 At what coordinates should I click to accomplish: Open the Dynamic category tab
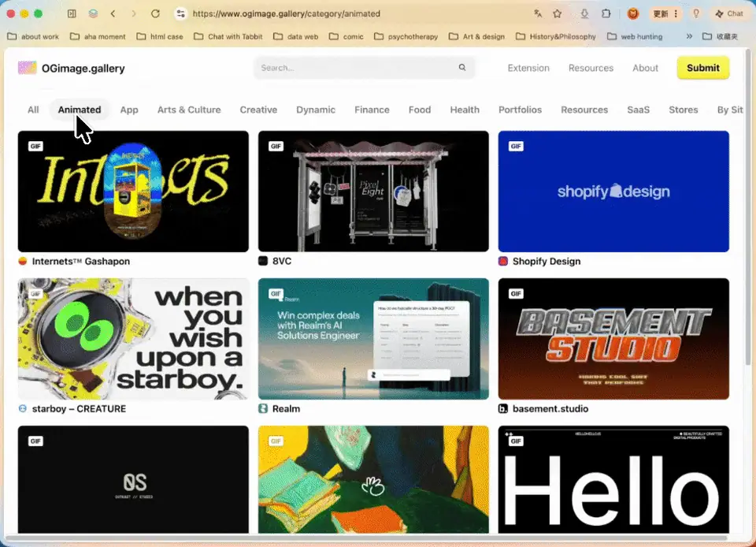tap(316, 110)
